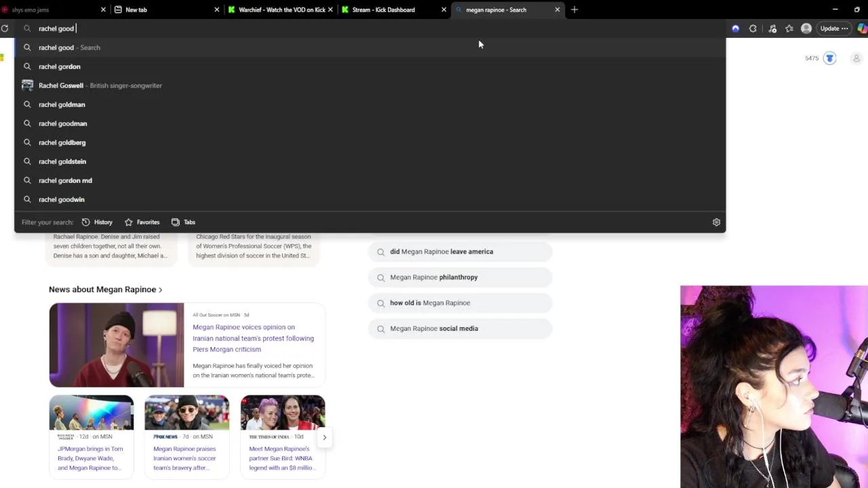868x488 pixels.
Task: Click the Fox News card thumbnail image
Action: point(187,413)
